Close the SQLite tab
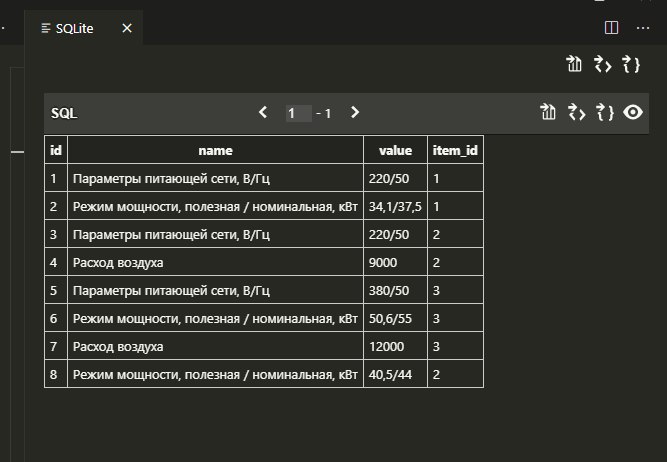This screenshot has height=462, width=667. pyautogui.click(x=127, y=29)
